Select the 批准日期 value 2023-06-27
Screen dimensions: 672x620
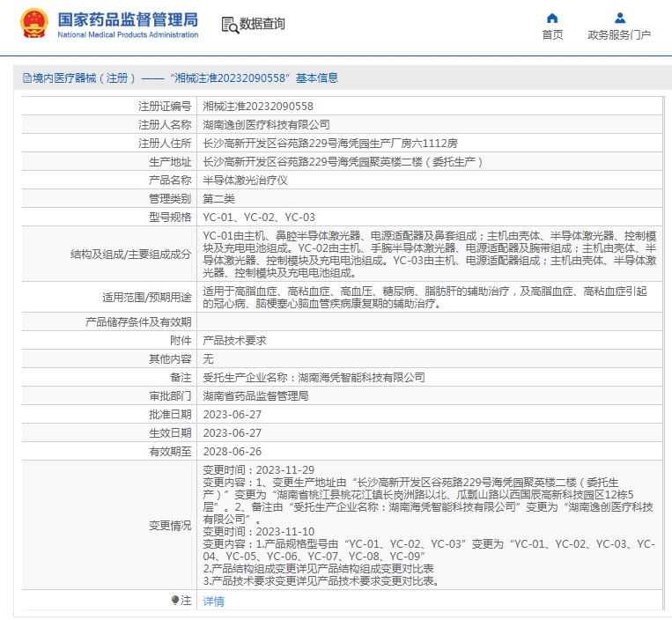pos(233,414)
